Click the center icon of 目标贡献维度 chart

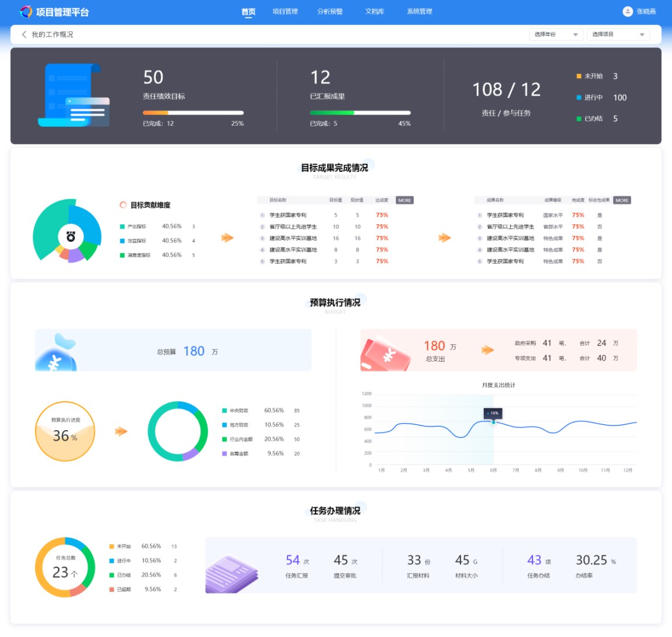point(71,236)
